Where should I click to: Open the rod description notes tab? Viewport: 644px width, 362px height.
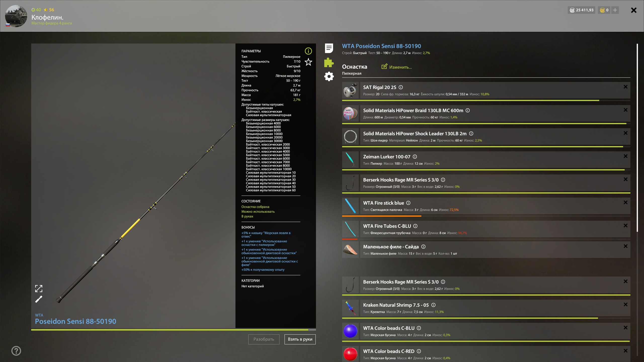tap(329, 48)
